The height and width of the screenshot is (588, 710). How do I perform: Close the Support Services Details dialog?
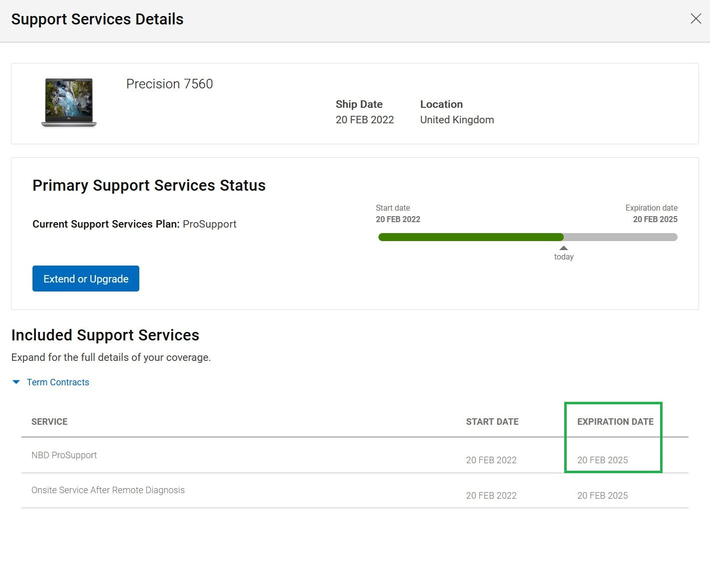tap(696, 19)
